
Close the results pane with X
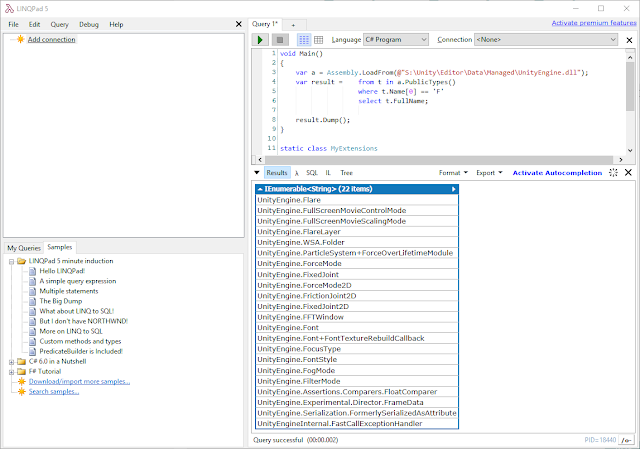pos(628,173)
